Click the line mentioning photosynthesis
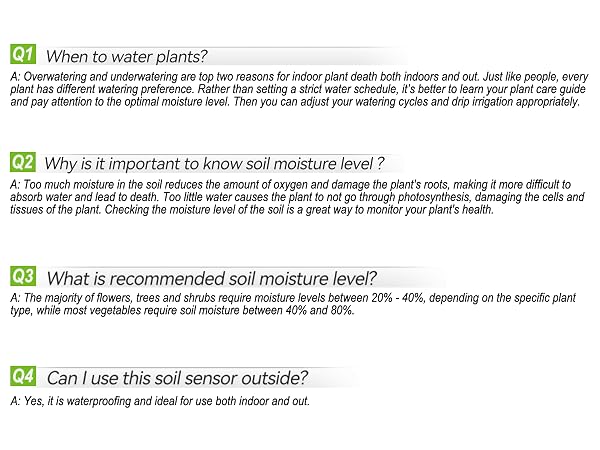The height and width of the screenshot is (450, 600). point(297,197)
